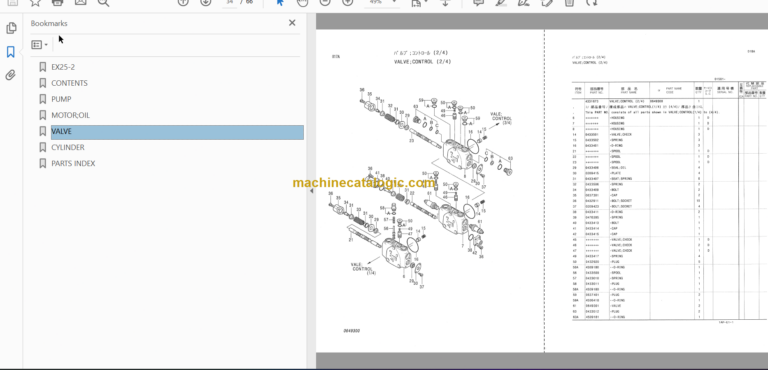The width and height of the screenshot is (768, 370).
Task: Click the email envelope toolbar icon
Action: click(80, 2)
